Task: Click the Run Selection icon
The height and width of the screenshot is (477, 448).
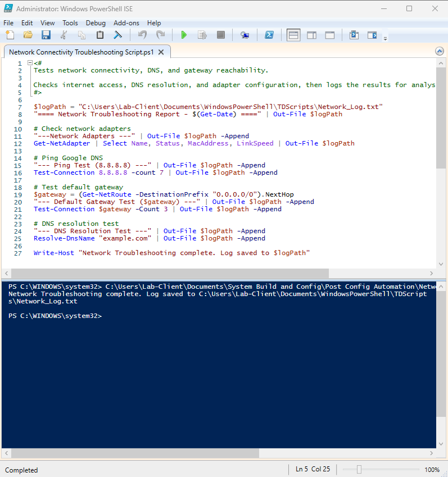Action: pos(202,35)
